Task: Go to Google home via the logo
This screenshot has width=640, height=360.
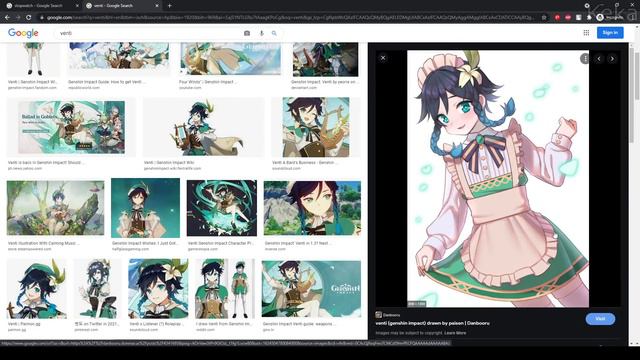Action: 23,33
